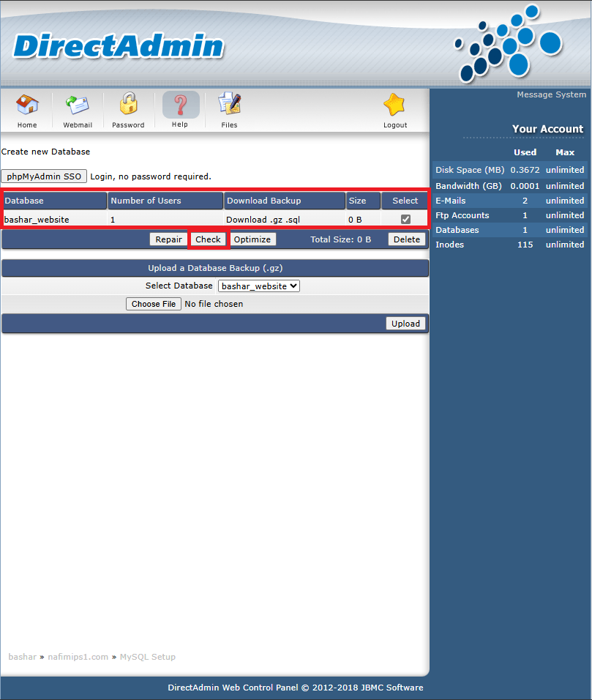
Task: Go to the Home house icon
Action: [x=27, y=105]
